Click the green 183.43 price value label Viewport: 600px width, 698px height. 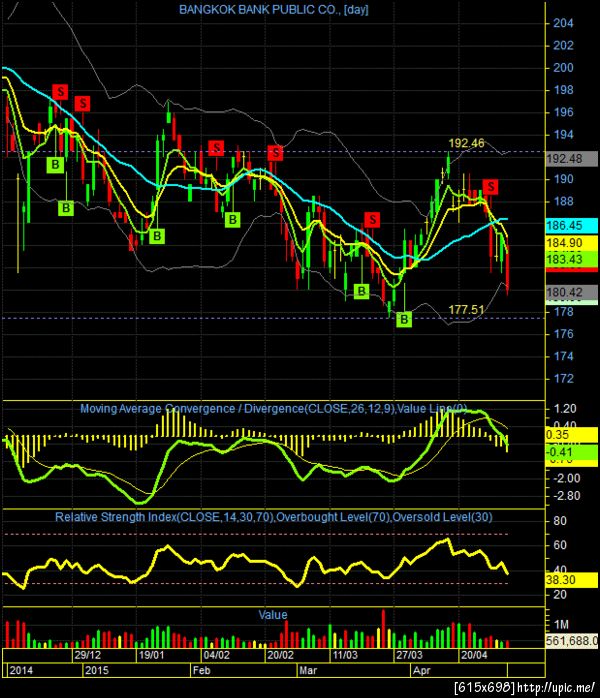(x=572, y=259)
